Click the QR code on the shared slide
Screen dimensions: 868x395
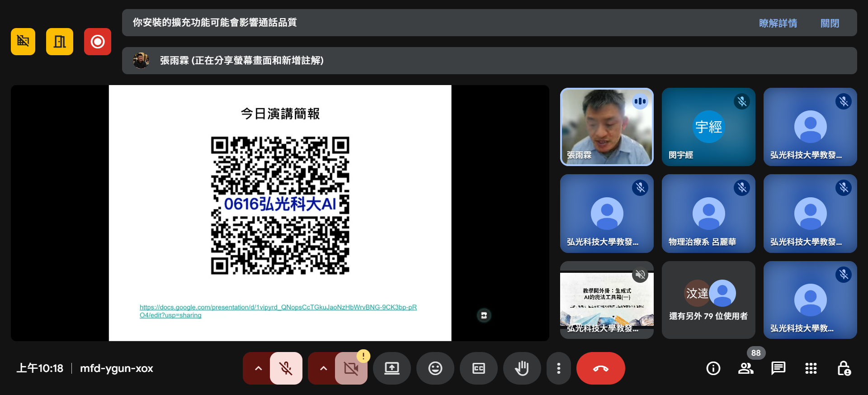(280, 206)
